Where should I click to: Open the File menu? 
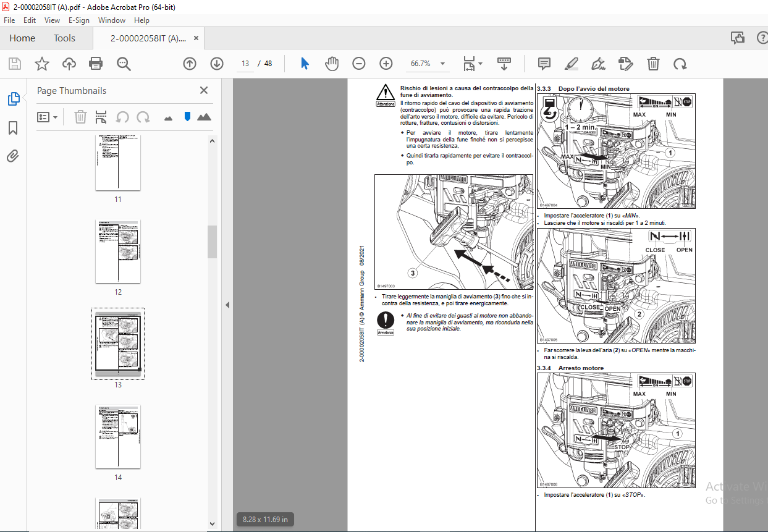click(x=9, y=20)
